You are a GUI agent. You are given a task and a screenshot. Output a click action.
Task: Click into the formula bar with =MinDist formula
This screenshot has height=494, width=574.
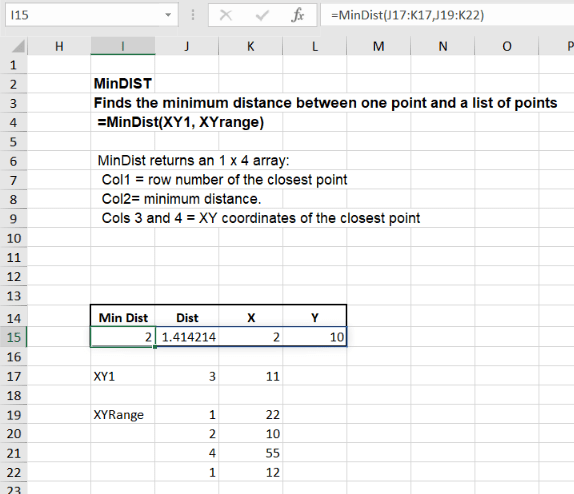click(x=447, y=15)
